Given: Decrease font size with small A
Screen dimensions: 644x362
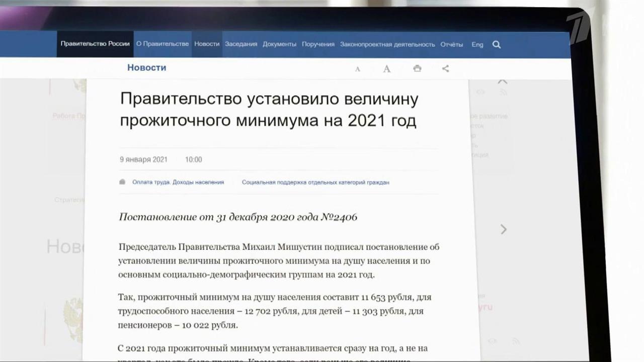Looking at the screenshot, I should (358, 69).
